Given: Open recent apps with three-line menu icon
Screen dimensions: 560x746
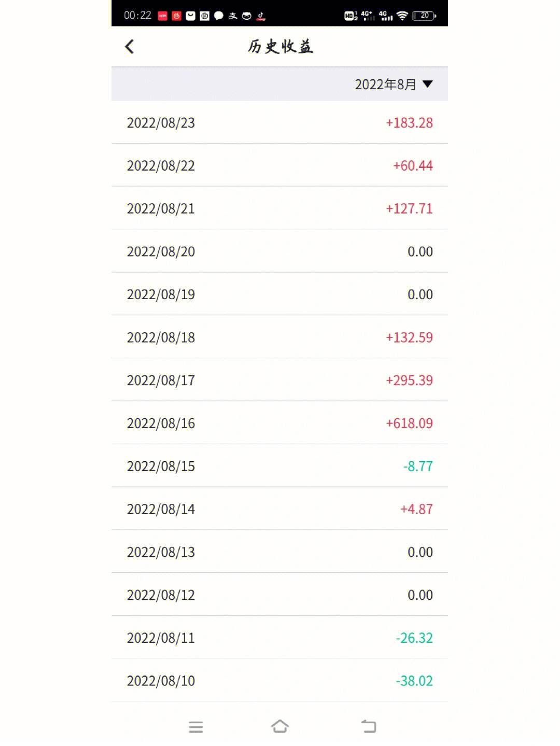Looking at the screenshot, I should point(196,727).
